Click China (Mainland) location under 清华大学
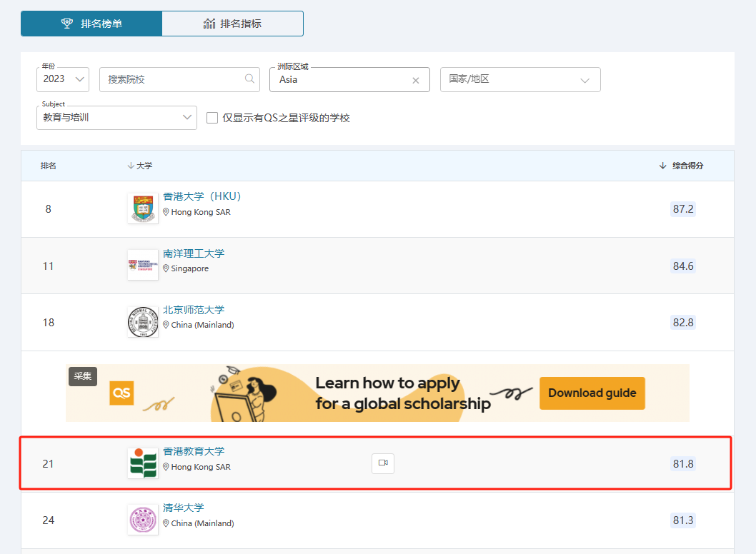 click(x=202, y=523)
